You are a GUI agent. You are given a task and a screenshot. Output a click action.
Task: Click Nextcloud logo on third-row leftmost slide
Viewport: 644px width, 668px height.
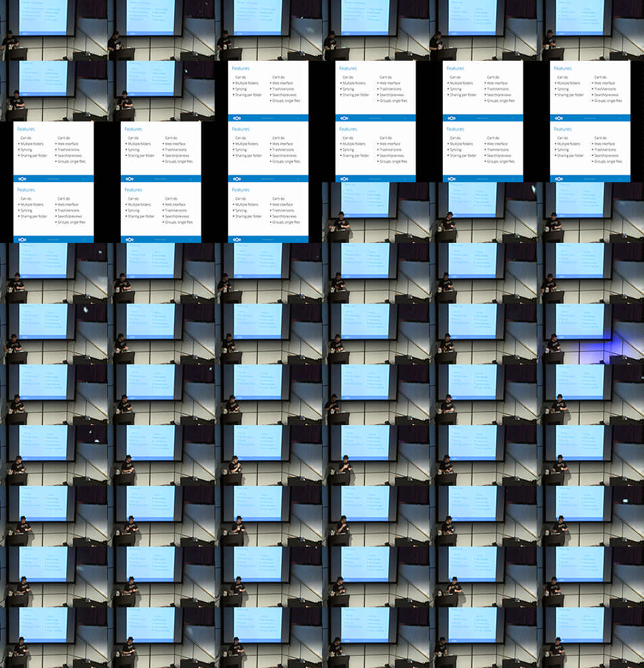point(22,178)
